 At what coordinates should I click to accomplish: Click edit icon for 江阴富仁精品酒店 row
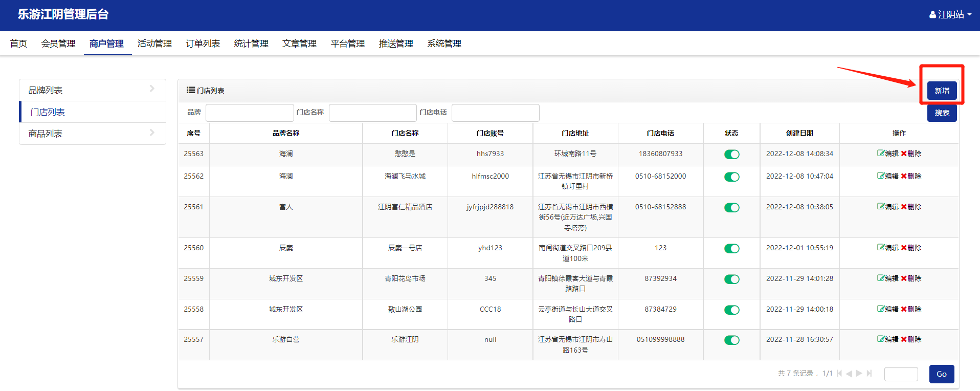click(x=887, y=207)
